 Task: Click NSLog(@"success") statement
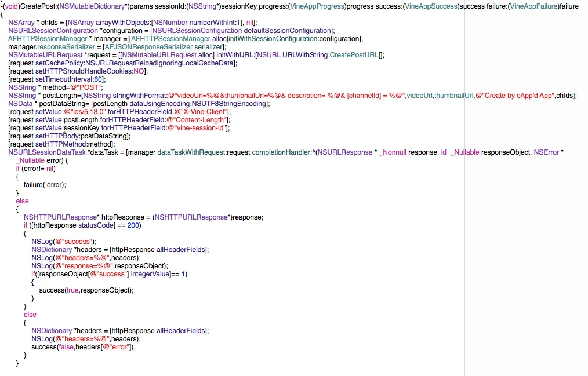[x=64, y=242]
